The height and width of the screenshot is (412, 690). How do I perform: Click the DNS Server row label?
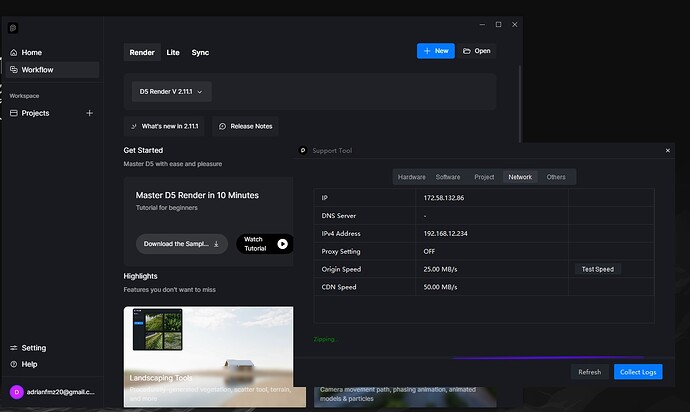338,216
